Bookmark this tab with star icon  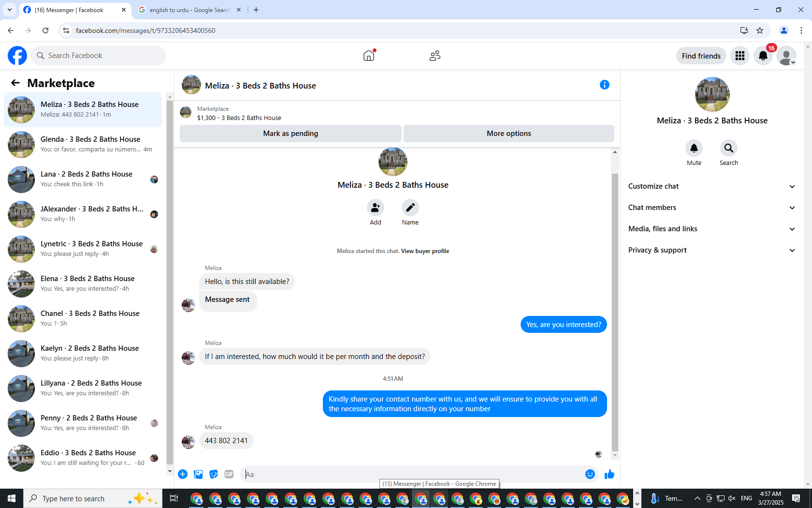click(760, 30)
